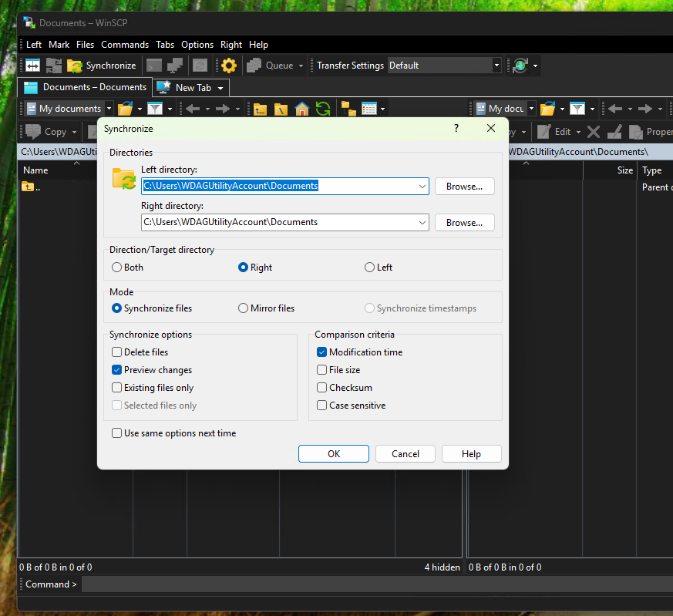Go to parent directory icon in toolbar
673x616 pixels.
tap(261, 109)
